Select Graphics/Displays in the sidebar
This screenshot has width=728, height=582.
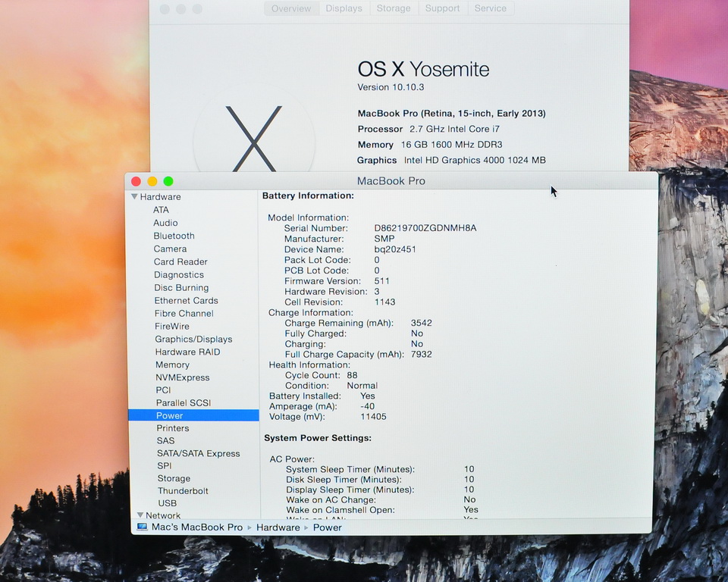click(x=193, y=339)
